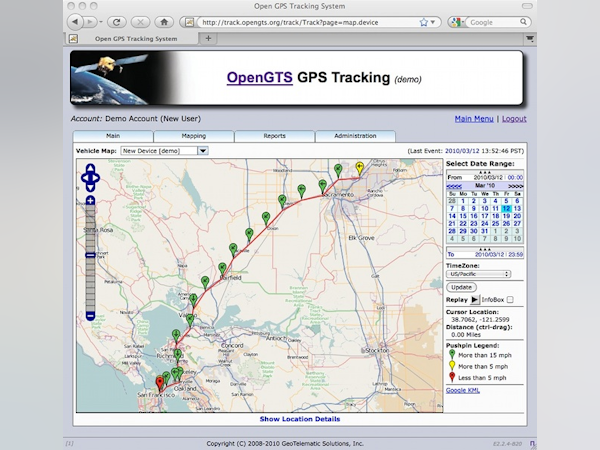600x450 pixels.
Task: Go to next month in calendar
Action: (x=515, y=186)
